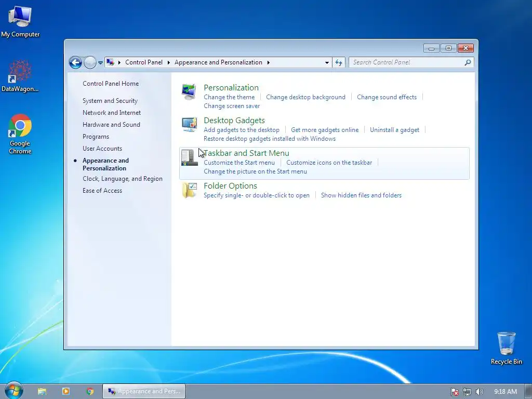Open My Computer desktop icon
The height and width of the screenshot is (399, 532).
point(20,22)
